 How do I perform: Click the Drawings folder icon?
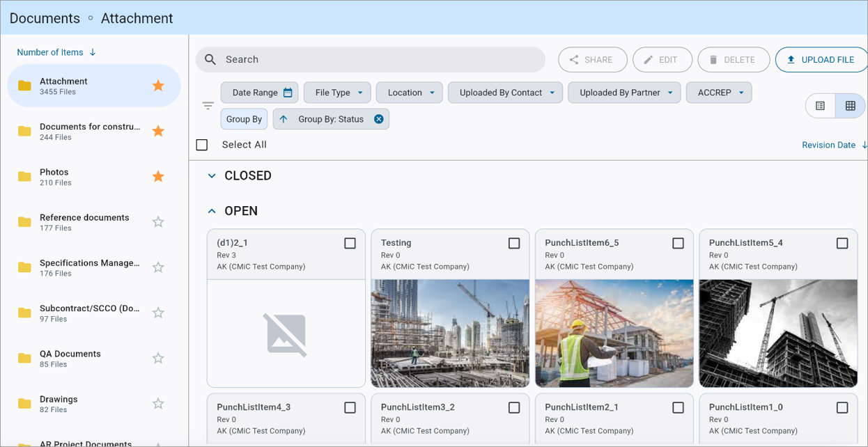24,404
